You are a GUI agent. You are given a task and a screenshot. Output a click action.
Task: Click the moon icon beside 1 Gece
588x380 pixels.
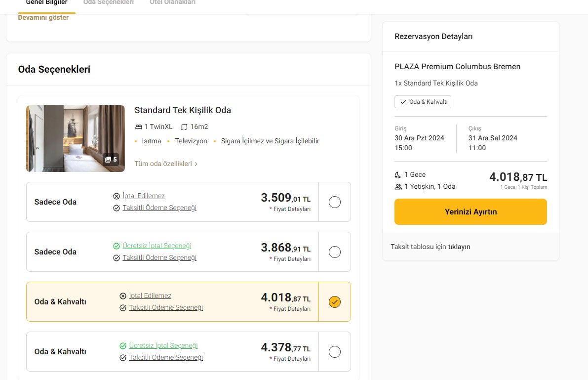[398, 175]
